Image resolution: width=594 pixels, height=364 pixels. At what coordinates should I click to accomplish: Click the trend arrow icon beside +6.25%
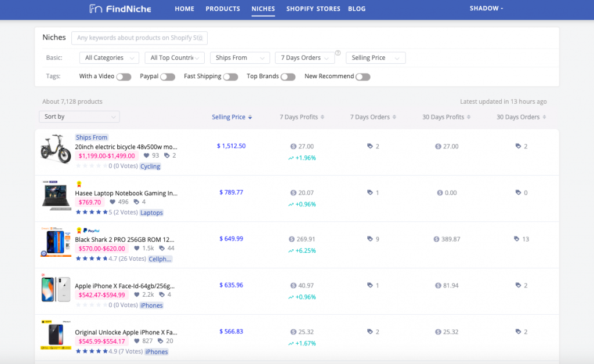(291, 251)
